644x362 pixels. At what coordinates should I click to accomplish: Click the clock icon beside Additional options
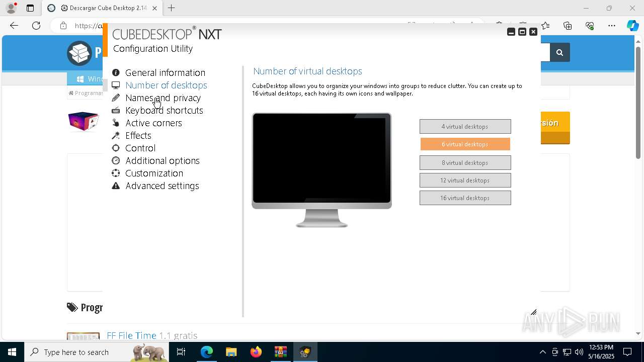click(x=116, y=160)
